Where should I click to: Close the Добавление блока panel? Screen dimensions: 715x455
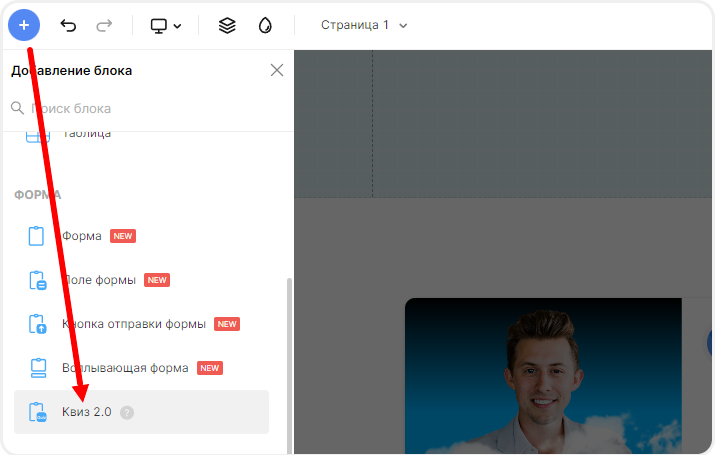coord(277,70)
